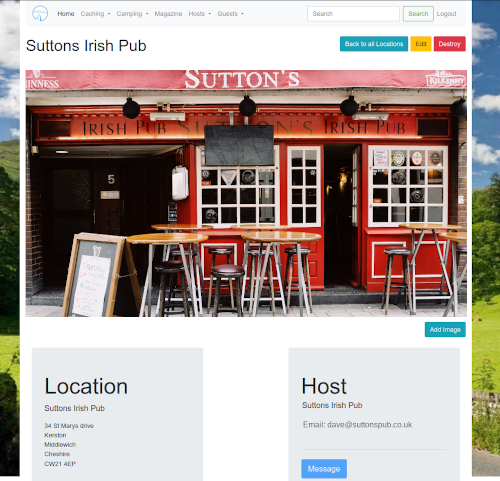Click the red Destroy button
The height and width of the screenshot is (481, 500).
[x=449, y=44]
